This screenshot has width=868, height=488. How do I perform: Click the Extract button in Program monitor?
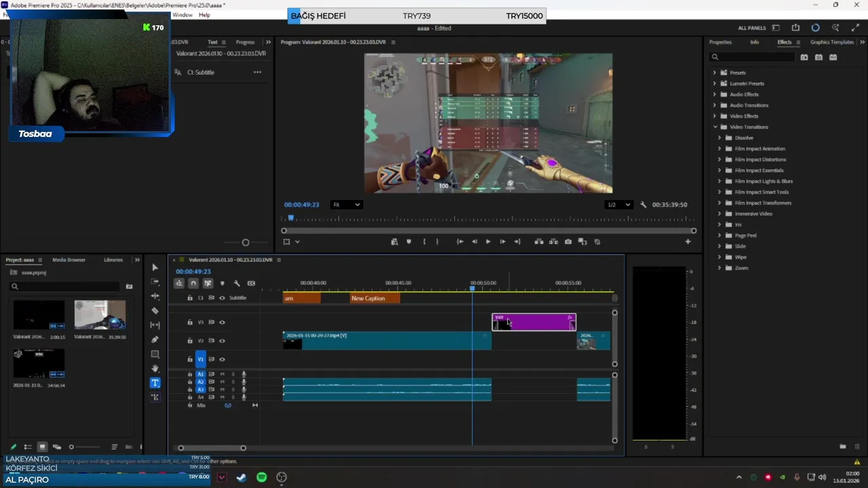553,242
